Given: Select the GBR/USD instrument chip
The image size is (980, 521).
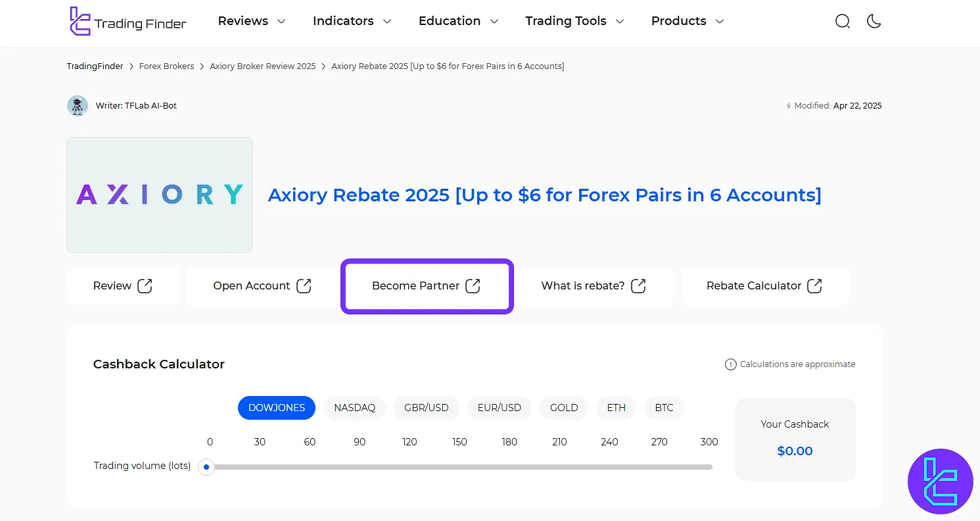Looking at the screenshot, I should point(427,408).
